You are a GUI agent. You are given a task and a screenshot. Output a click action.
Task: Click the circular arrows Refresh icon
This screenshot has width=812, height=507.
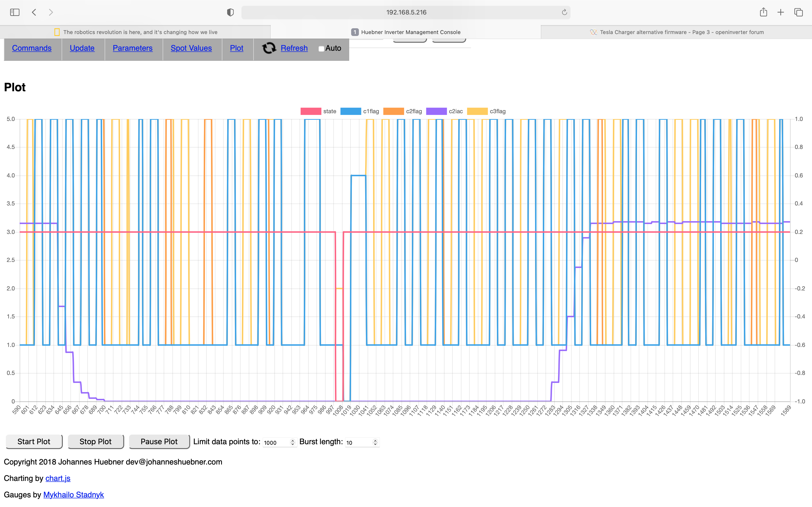pyautogui.click(x=269, y=48)
